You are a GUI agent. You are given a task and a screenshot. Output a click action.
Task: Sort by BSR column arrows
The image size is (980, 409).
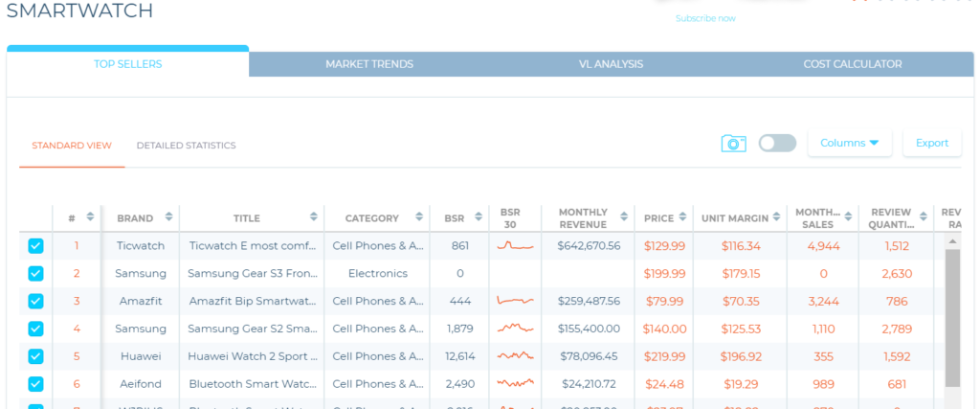[479, 217]
